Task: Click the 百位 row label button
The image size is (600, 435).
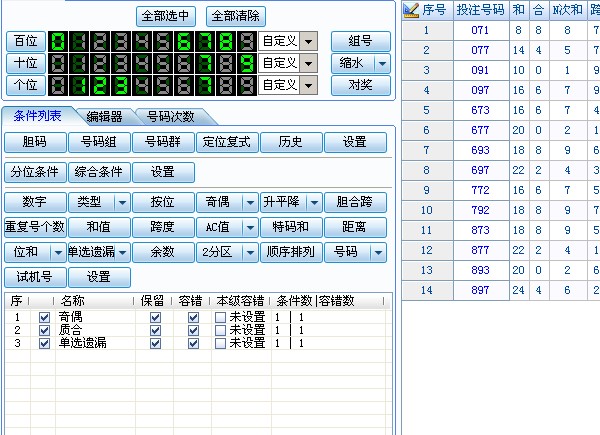Action: pyautogui.click(x=26, y=41)
